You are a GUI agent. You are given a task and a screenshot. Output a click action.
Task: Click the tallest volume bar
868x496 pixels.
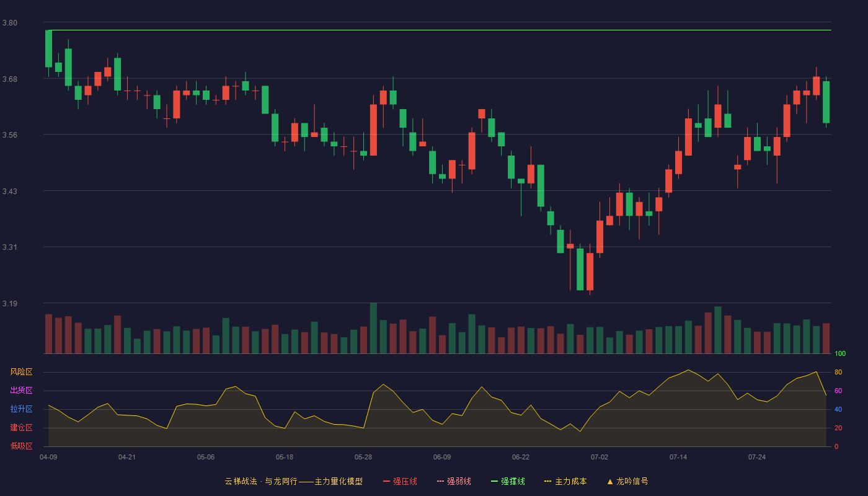[373, 329]
